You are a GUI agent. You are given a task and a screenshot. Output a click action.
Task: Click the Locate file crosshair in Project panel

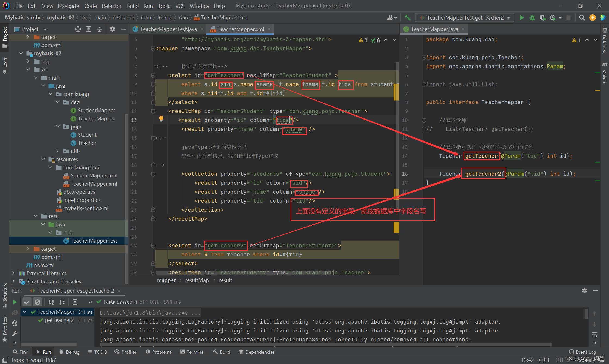pos(78,29)
